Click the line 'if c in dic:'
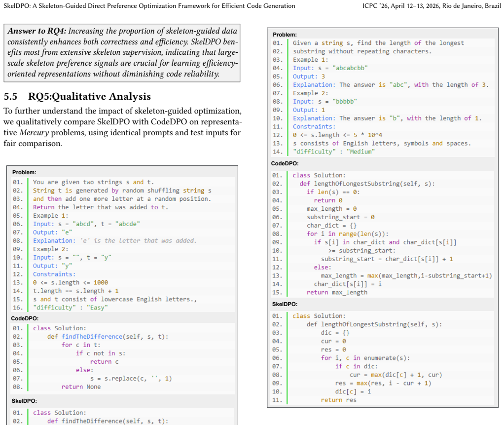Viewport: 504px width, 425px height. click(357, 366)
